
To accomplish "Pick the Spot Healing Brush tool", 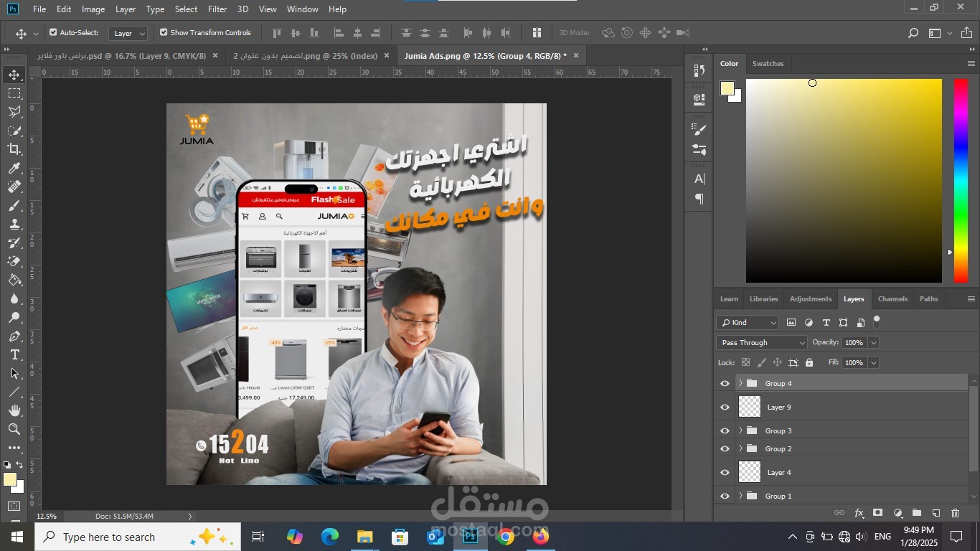I will pyautogui.click(x=14, y=187).
